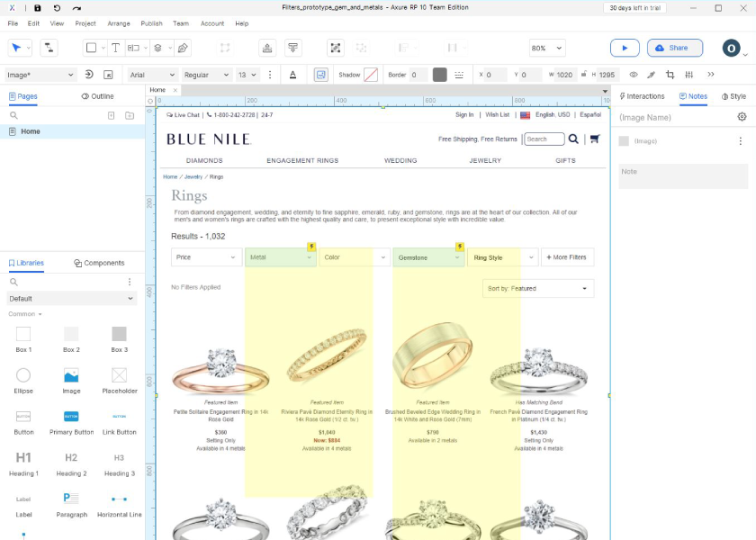756x540 pixels.
Task: Click the Note text field
Action: click(683, 176)
